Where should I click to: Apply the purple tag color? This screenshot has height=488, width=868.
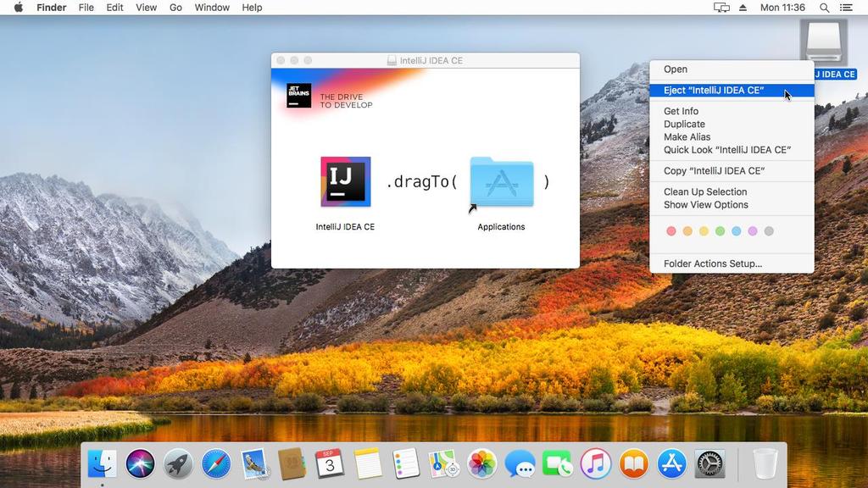click(x=753, y=231)
